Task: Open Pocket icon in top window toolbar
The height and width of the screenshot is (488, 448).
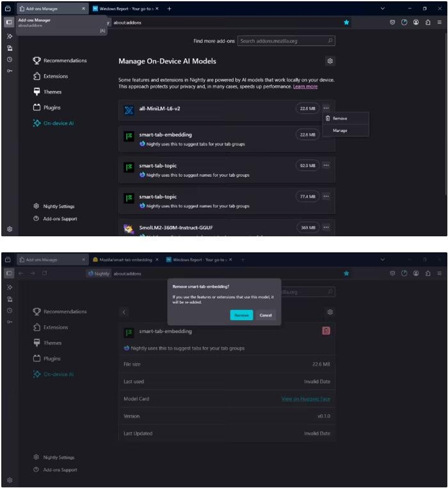Action: pos(392,22)
